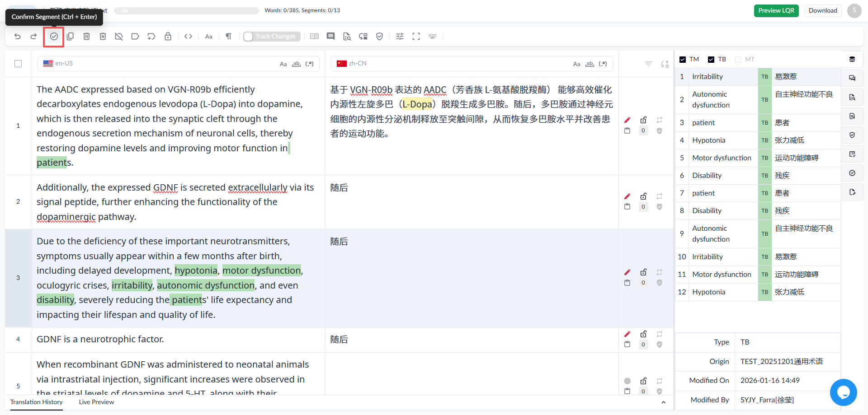Click the red edit pencil on segment 1

(627, 120)
